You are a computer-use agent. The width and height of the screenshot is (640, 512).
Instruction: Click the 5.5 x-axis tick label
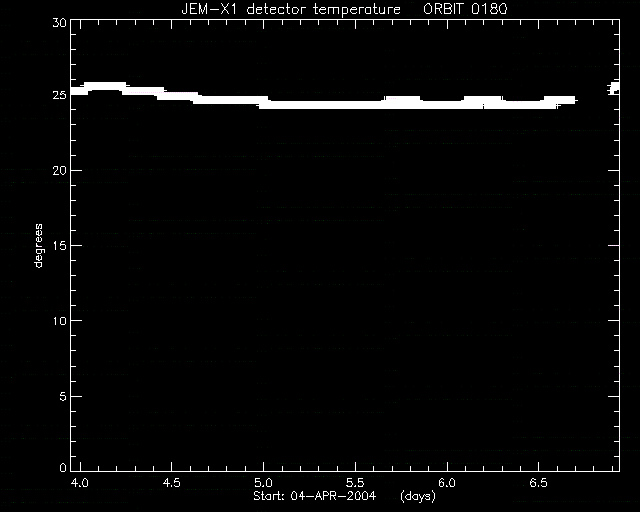pos(355,483)
